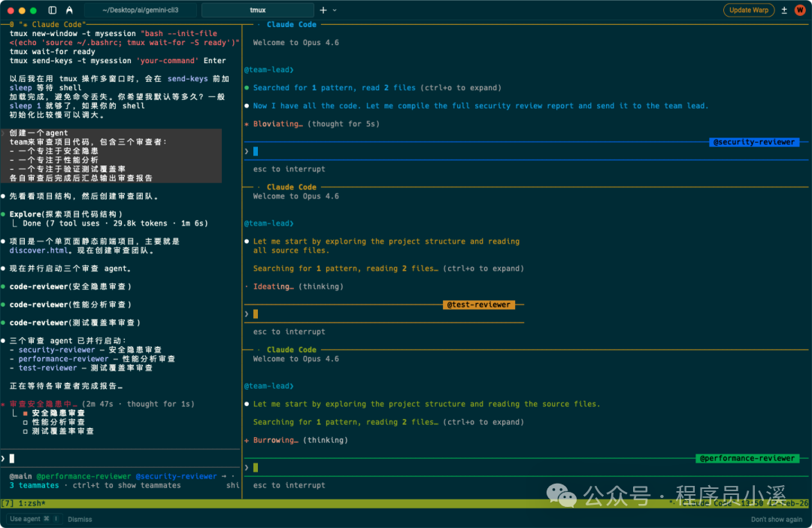Dismiss the agent suggestion banner
This screenshot has width=812, height=528.
pos(80,519)
